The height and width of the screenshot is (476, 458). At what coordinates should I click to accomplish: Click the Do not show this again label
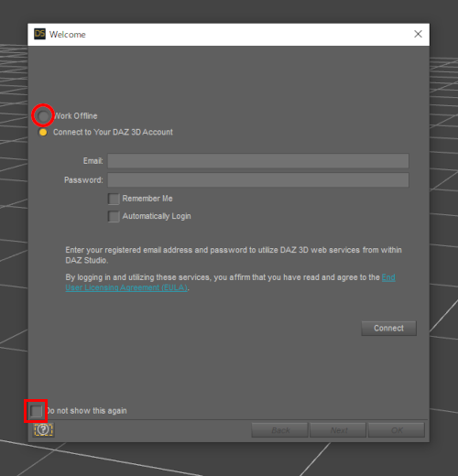tap(86, 411)
